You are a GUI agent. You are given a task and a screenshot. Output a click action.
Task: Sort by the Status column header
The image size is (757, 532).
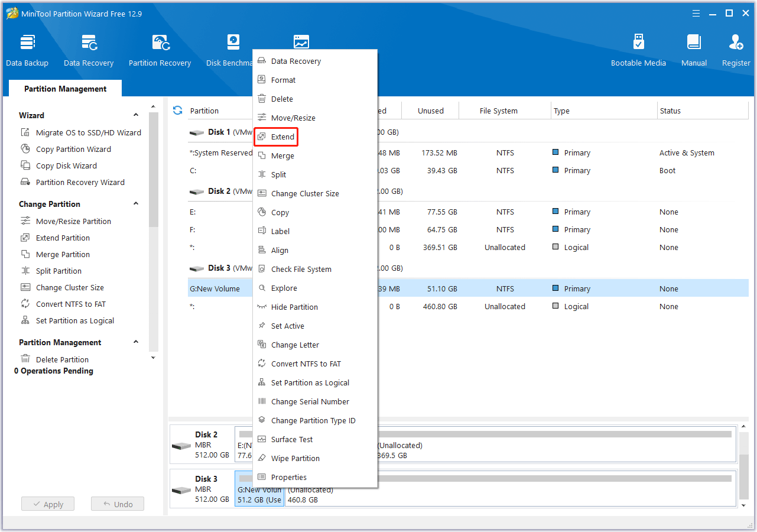click(x=703, y=111)
